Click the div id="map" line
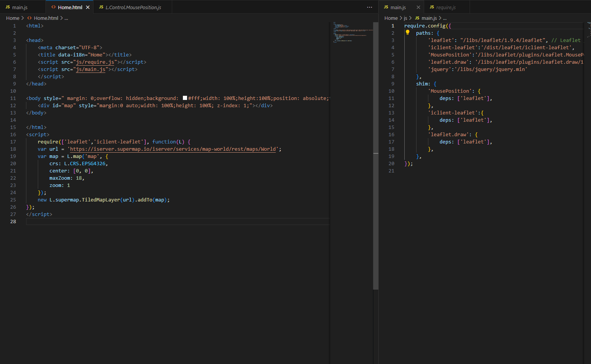The width and height of the screenshot is (591, 364). tap(155, 105)
